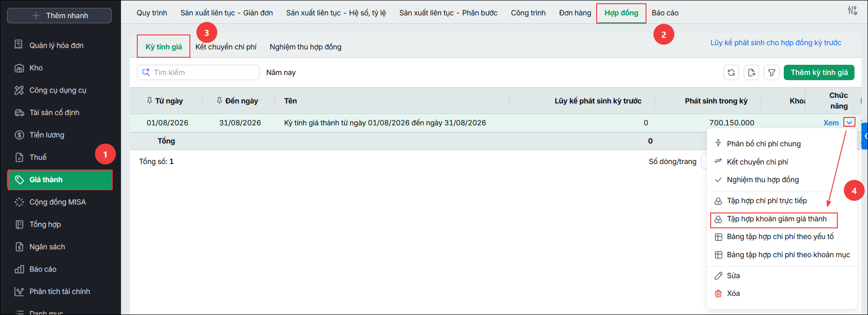The height and width of the screenshot is (315, 868).
Task: Open Lũy kế phát sinh kỳ trước link
Action: (776, 43)
